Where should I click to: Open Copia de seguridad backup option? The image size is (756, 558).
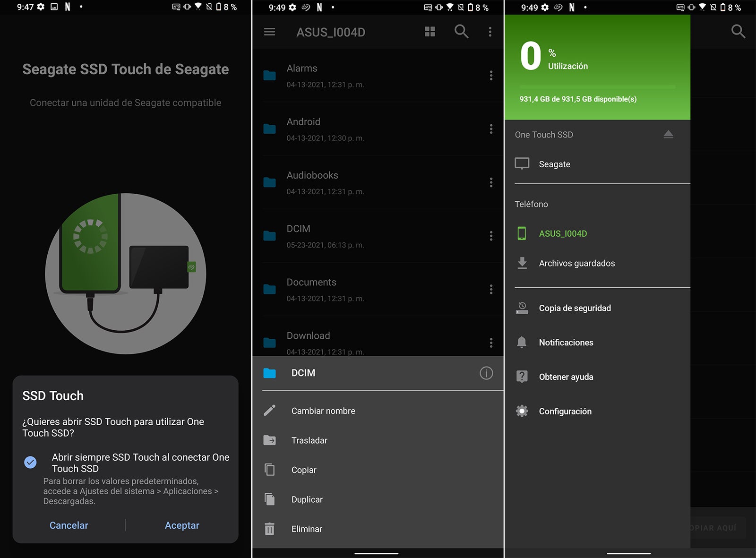pos(575,308)
